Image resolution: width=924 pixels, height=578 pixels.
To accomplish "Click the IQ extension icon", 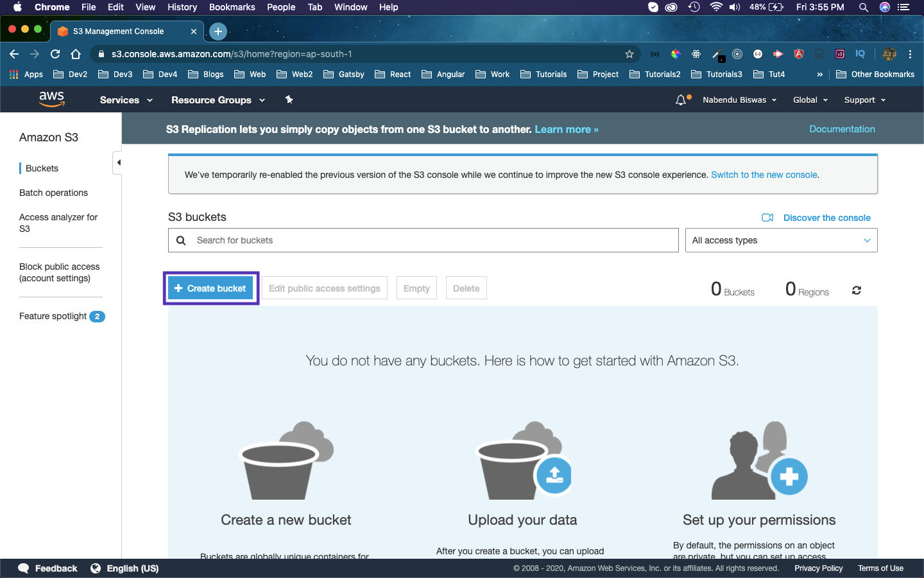I will click(860, 54).
